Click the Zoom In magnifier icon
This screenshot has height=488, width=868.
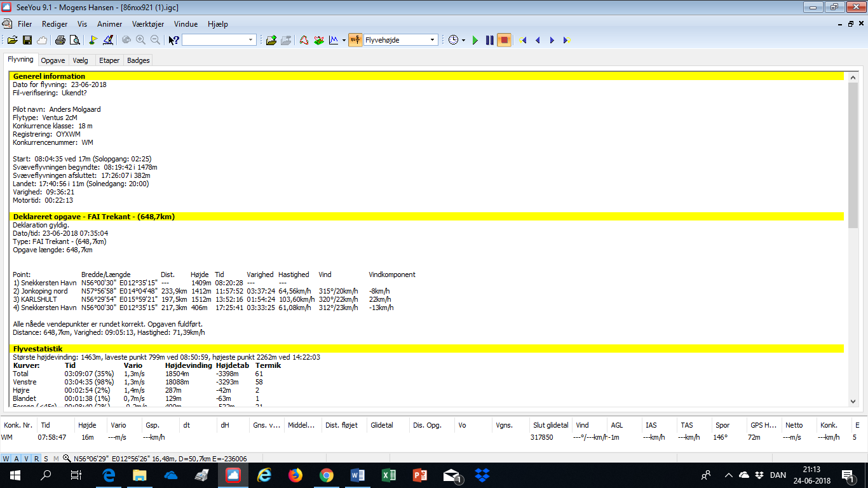coord(140,40)
